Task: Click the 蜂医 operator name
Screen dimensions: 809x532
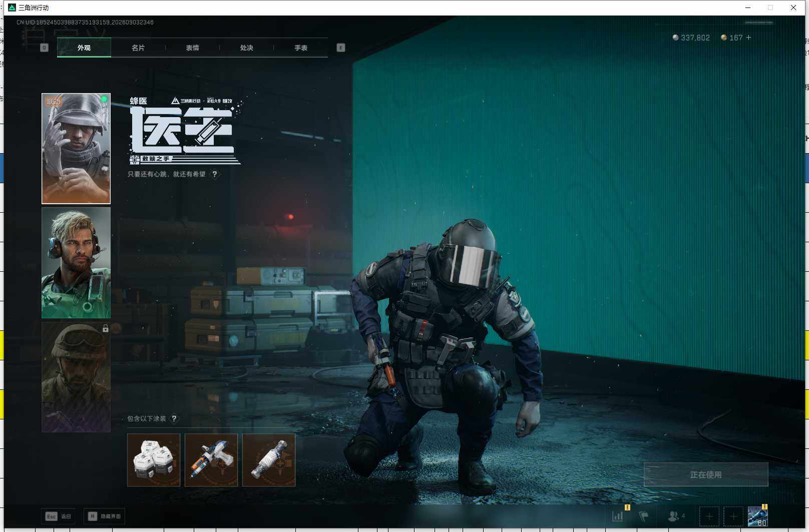Action: coord(139,101)
